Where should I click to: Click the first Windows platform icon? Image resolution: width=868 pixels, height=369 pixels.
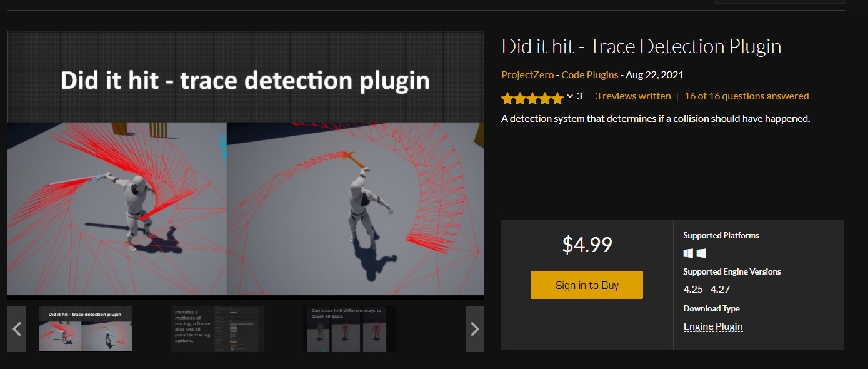(x=688, y=253)
